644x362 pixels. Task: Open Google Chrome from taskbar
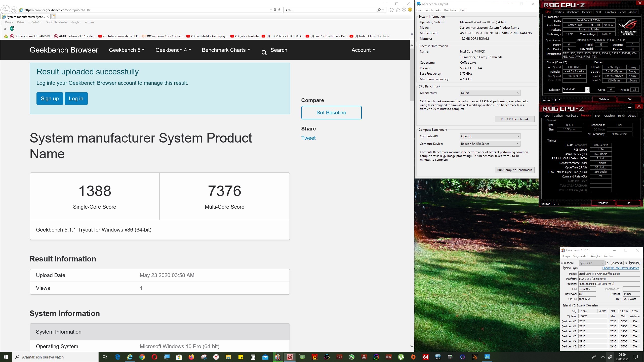(x=142, y=357)
